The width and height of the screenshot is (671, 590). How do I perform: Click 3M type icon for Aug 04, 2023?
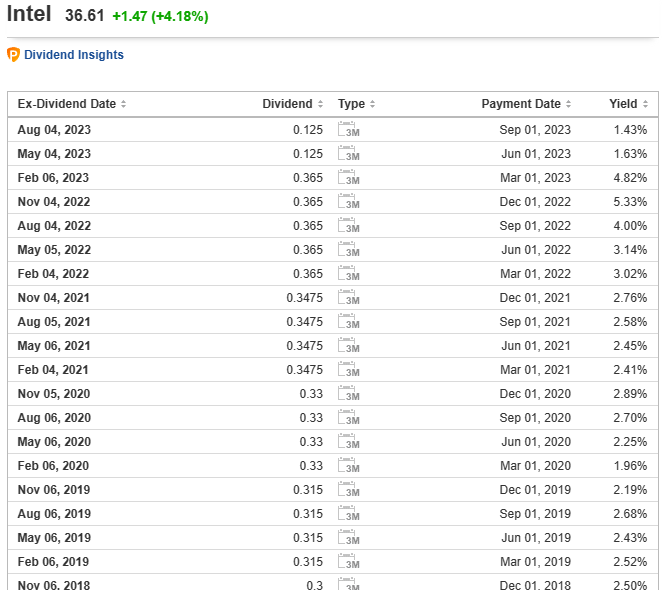tap(348, 130)
